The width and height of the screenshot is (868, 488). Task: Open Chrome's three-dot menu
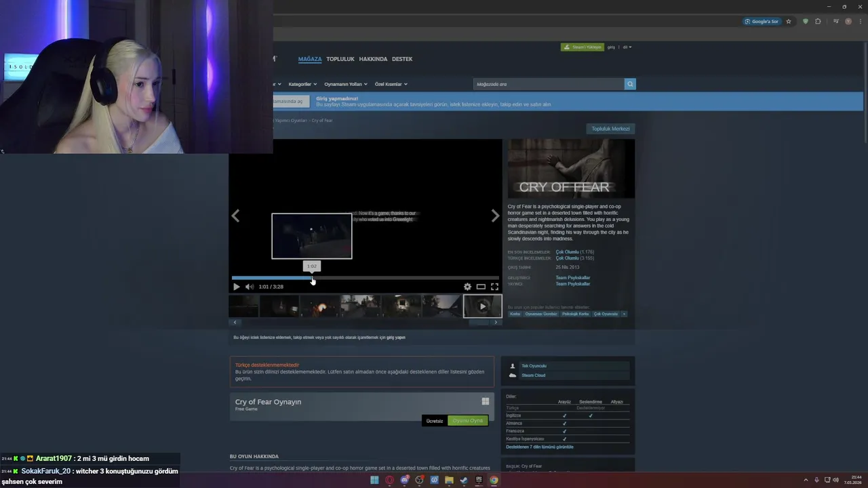(x=859, y=21)
